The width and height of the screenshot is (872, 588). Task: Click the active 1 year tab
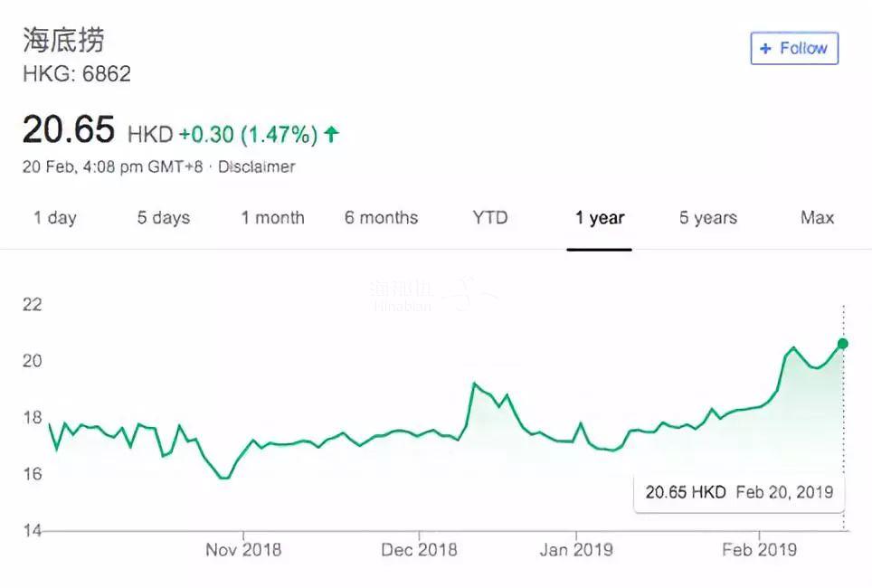pos(600,218)
